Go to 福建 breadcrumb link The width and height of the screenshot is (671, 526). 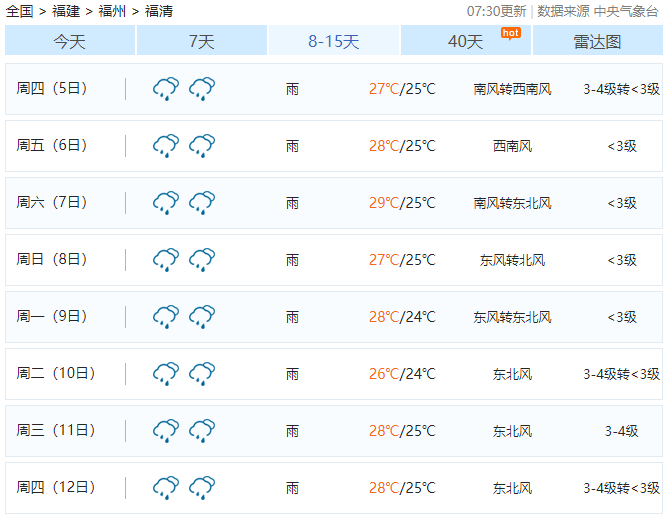tap(66, 11)
